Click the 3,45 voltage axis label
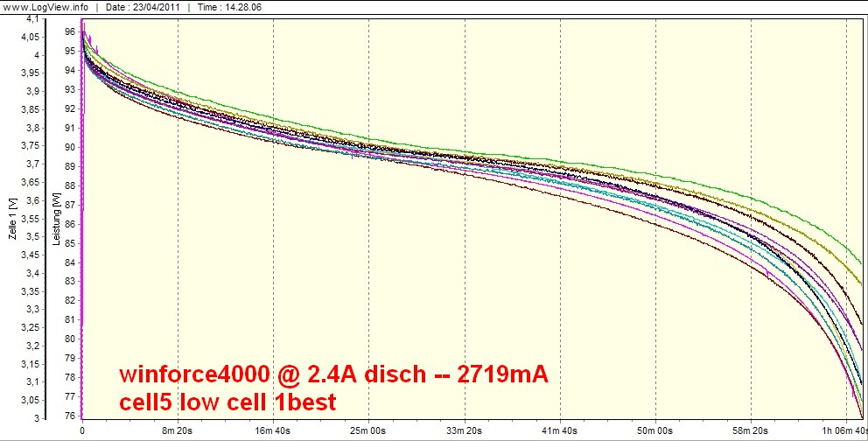868x441 pixels. pos(31,255)
